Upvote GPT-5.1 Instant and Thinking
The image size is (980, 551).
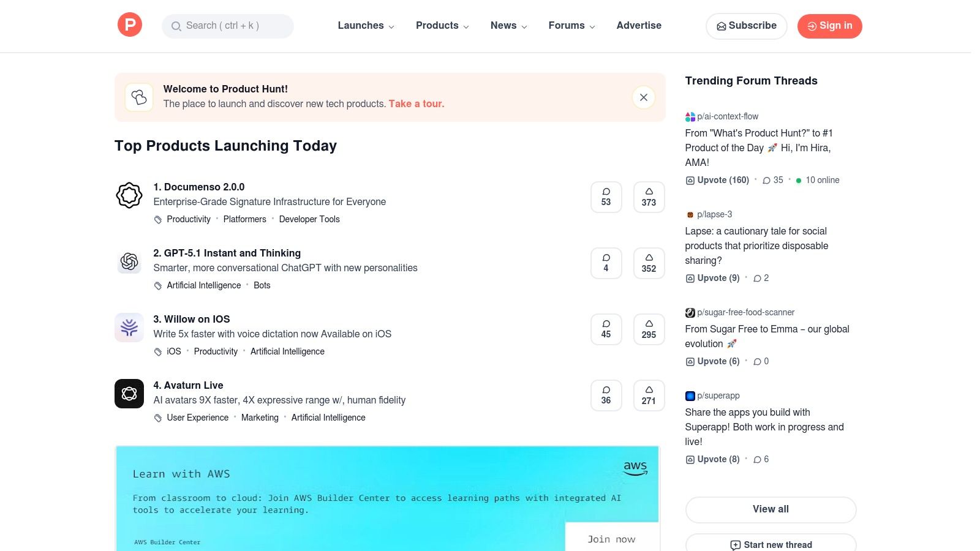(x=649, y=263)
